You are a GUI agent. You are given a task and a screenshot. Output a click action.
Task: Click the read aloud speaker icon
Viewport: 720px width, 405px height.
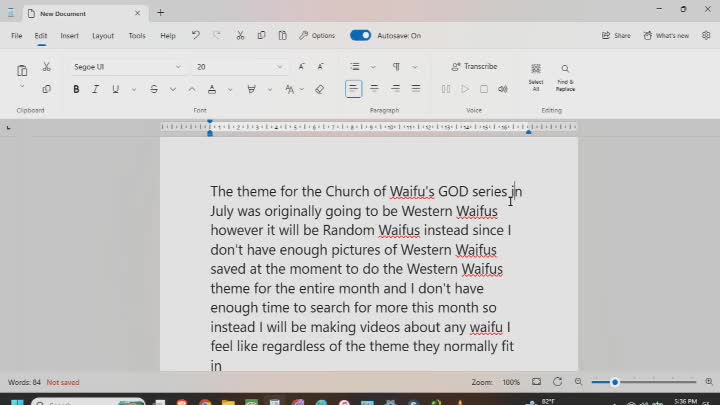[503, 89]
